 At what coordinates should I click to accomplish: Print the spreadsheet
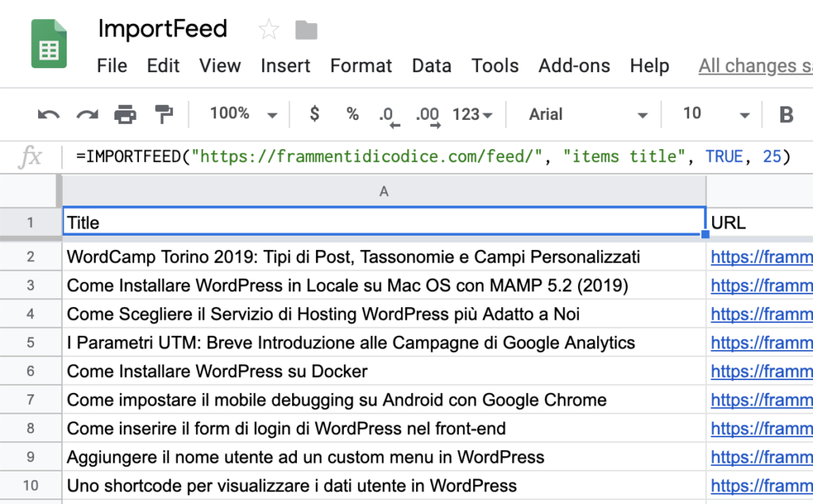(125, 114)
